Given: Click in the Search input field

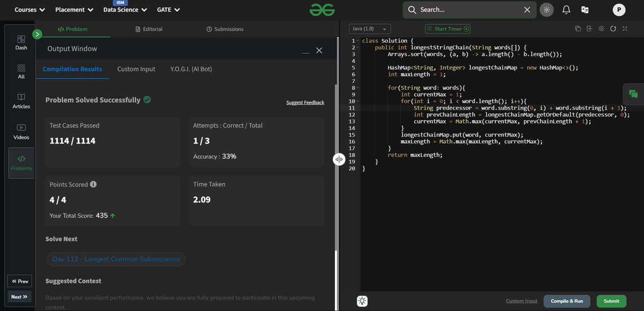Looking at the screenshot, I should (x=470, y=10).
